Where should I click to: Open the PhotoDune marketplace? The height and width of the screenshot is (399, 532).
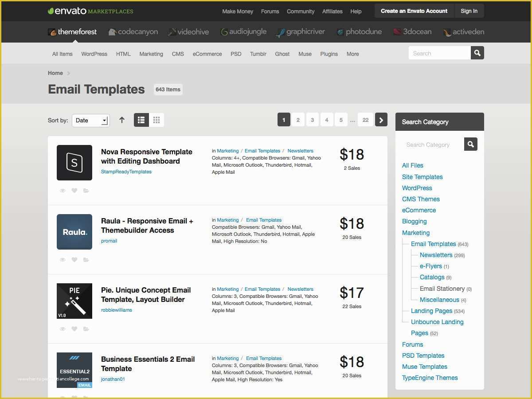click(359, 32)
